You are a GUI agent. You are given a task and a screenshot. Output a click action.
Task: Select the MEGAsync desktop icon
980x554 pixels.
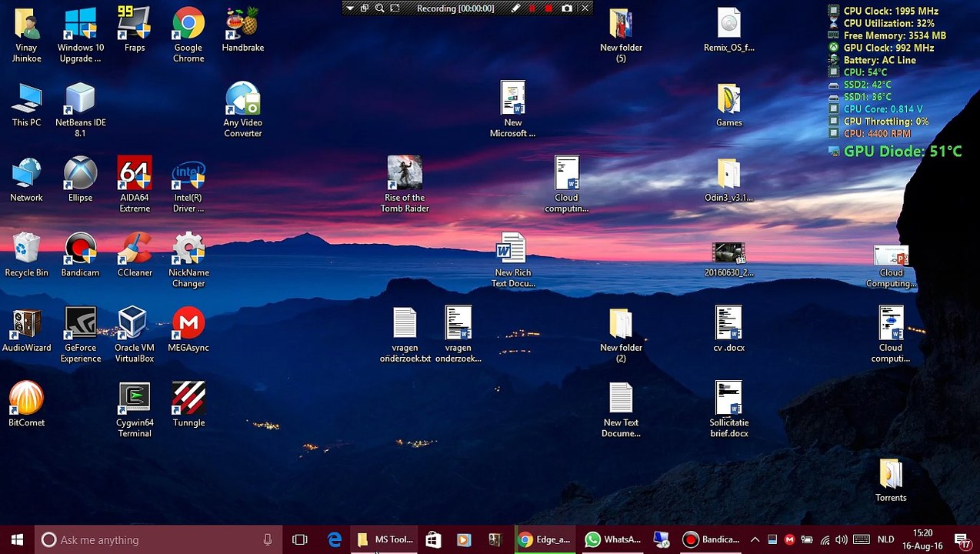click(188, 329)
